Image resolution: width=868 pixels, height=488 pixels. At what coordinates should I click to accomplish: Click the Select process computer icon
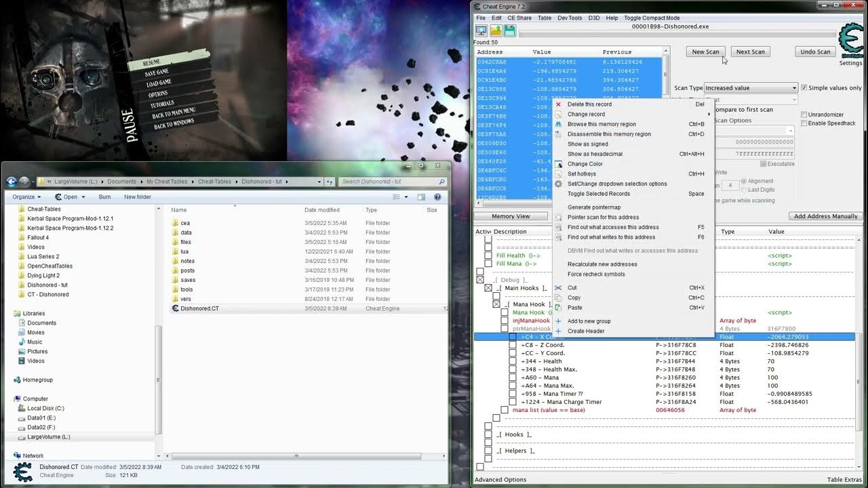[x=481, y=30]
